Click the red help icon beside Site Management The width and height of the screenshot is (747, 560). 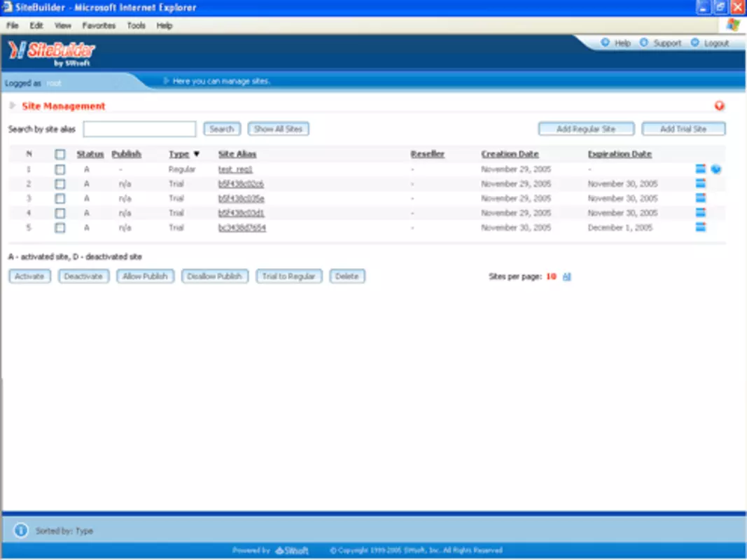click(x=720, y=106)
